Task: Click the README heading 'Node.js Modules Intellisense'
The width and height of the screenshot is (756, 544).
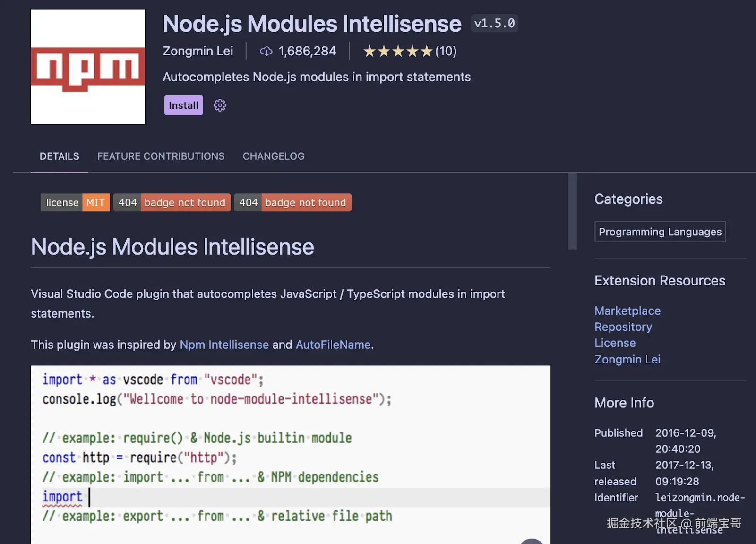Action: tap(172, 247)
